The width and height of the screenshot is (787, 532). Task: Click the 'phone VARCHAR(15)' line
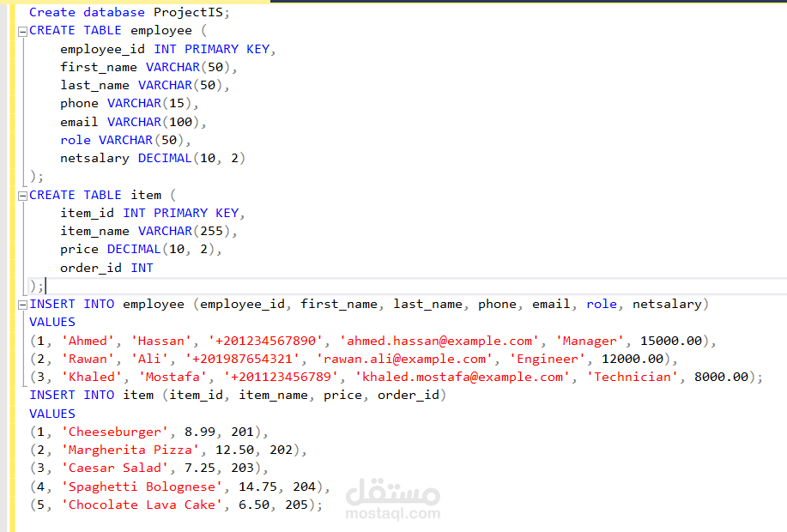point(129,103)
